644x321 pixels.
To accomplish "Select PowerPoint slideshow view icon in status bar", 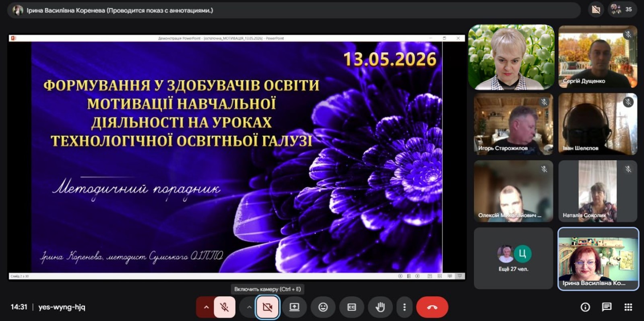I will point(459,276).
